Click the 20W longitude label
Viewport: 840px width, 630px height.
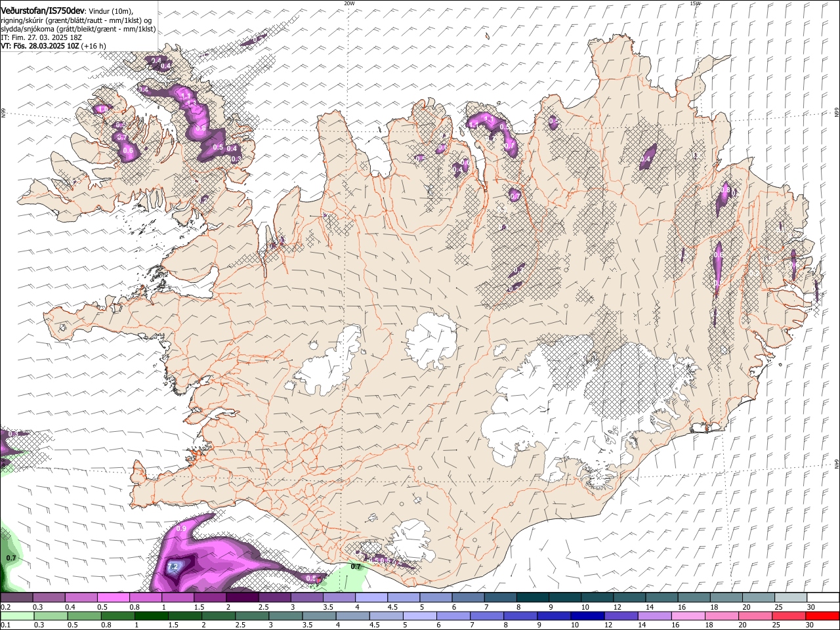(x=349, y=3)
